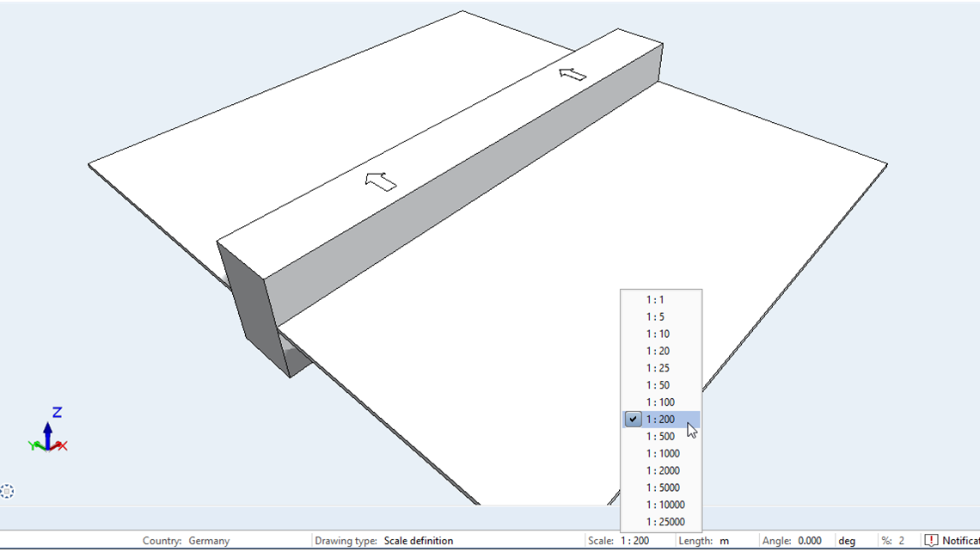
Task: Select the checked 1:200 scale option
Action: pos(660,420)
